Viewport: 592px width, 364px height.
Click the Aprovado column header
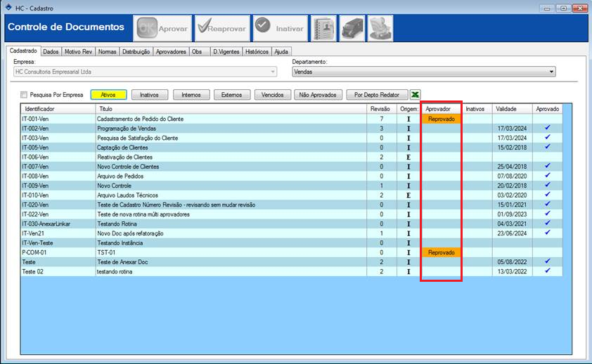pyautogui.click(x=548, y=109)
